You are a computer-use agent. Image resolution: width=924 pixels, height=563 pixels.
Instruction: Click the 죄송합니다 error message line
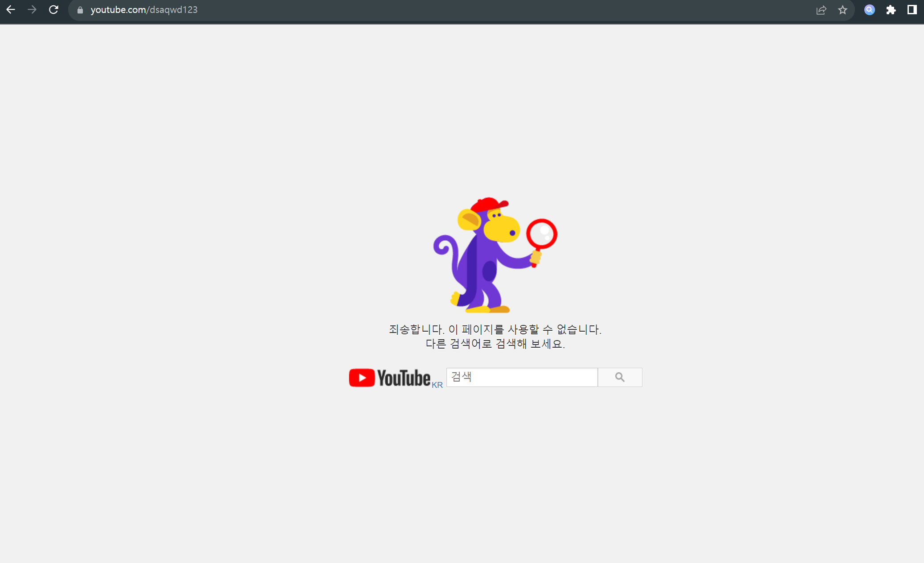(x=495, y=329)
